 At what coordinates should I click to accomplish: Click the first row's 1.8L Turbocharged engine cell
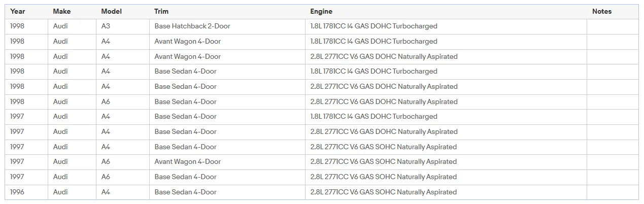[446, 26]
